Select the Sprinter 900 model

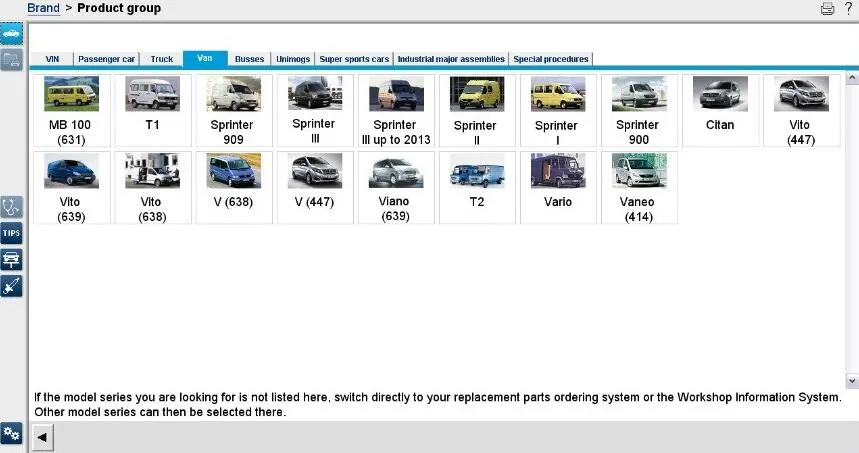click(x=639, y=111)
